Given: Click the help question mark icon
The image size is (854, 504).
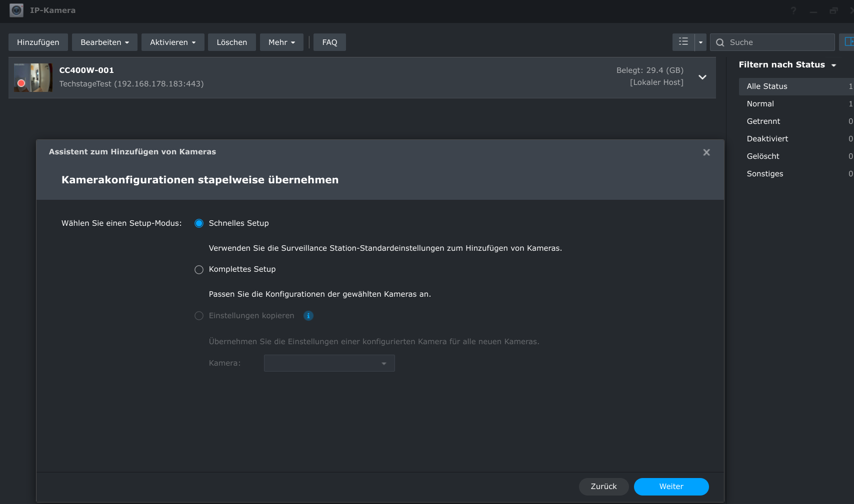Looking at the screenshot, I should [x=793, y=10].
